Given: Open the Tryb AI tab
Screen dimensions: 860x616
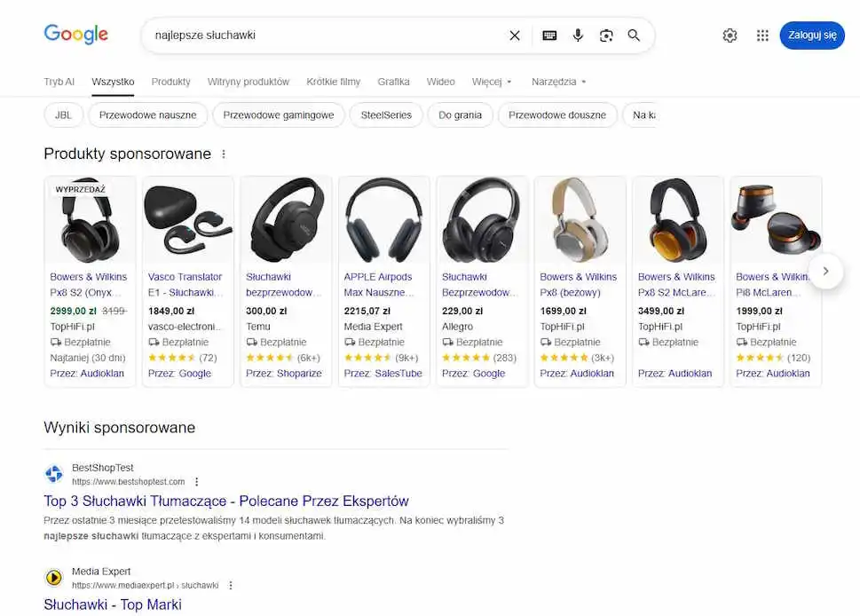Looking at the screenshot, I should [59, 81].
